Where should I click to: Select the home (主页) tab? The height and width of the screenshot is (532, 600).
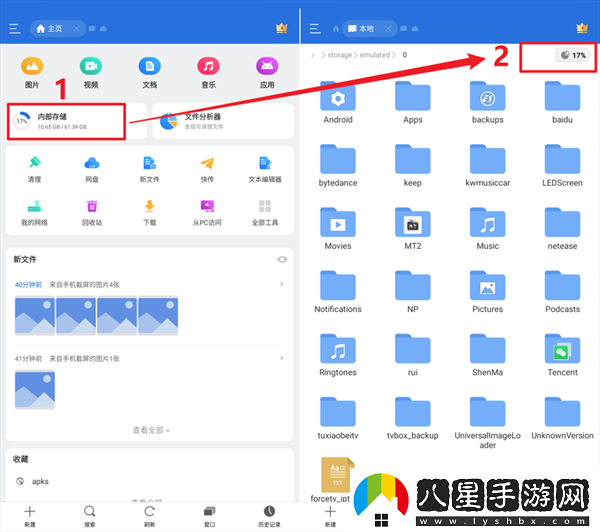click(x=50, y=29)
